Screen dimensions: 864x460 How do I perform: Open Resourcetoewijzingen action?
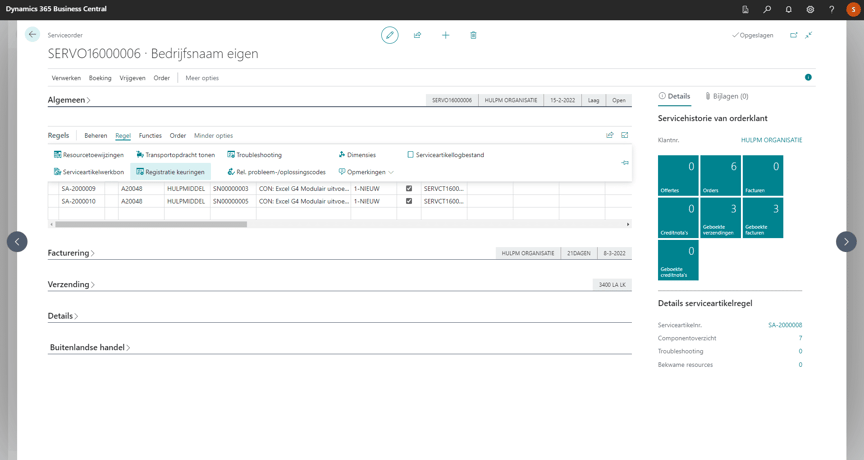89,155
